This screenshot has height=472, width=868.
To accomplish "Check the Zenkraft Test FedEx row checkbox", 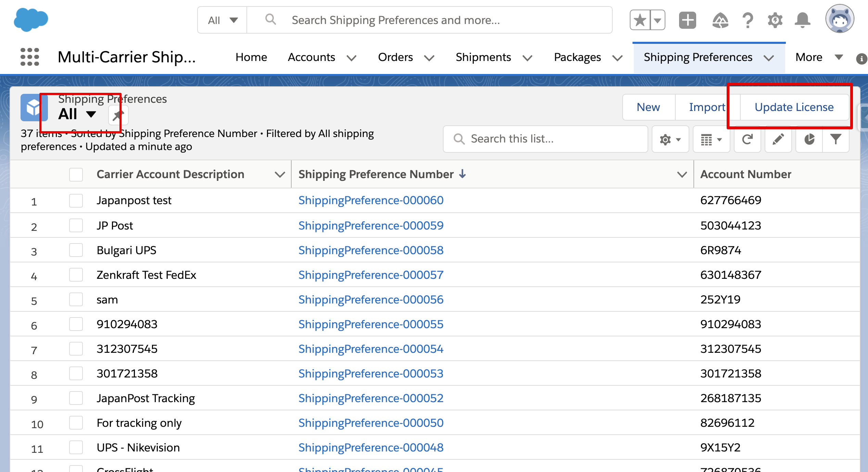I will (x=76, y=275).
